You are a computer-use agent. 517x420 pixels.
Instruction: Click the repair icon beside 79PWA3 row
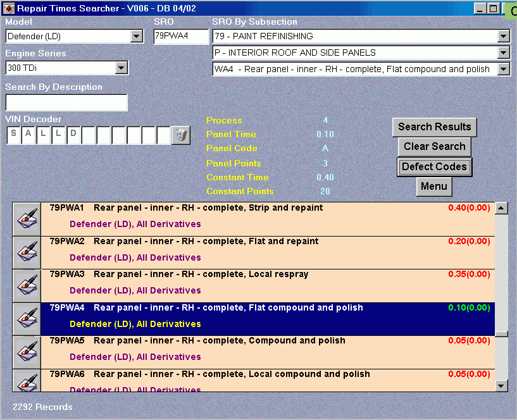pyautogui.click(x=27, y=286)
